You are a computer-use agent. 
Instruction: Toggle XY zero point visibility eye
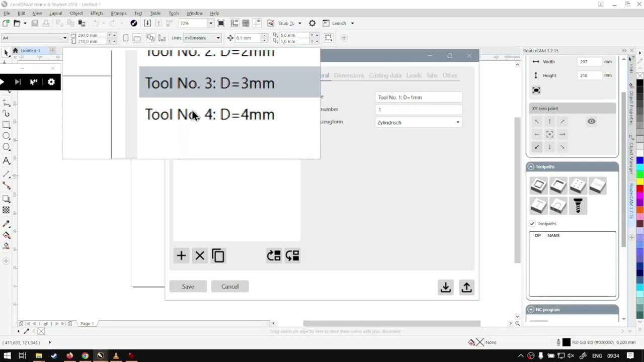click(591, 121)
